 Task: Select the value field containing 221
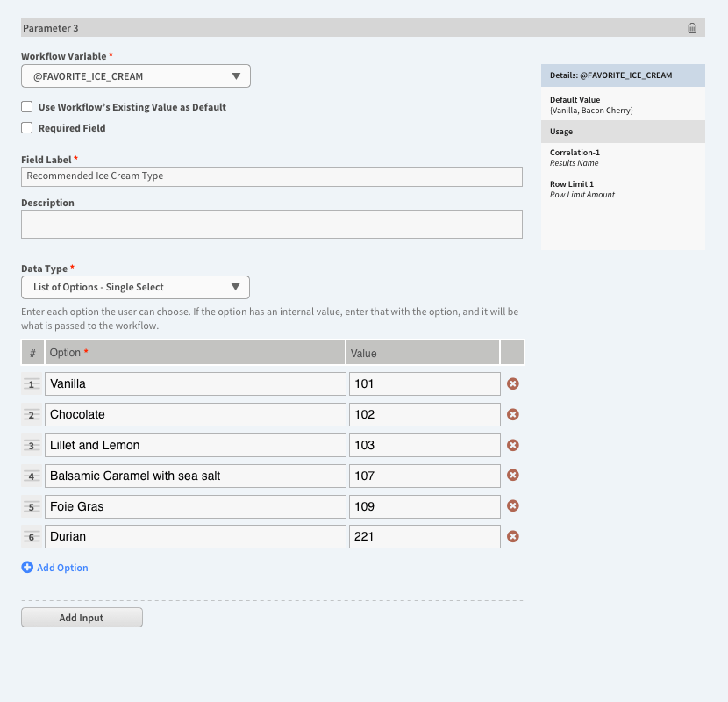click(x=425, y=537)
